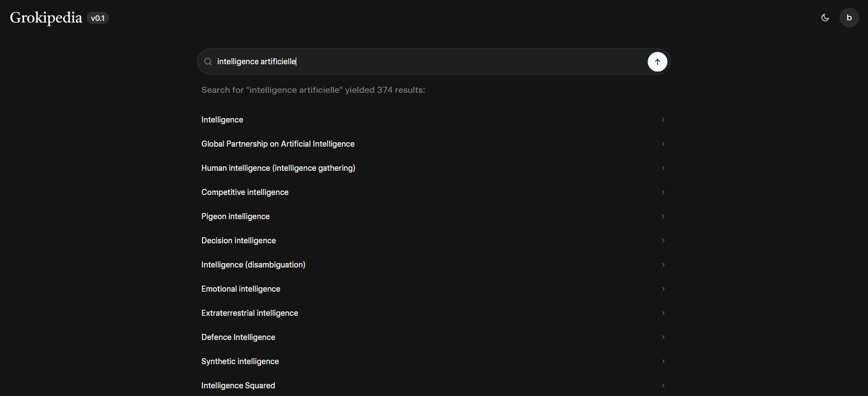Focus the search field containing "intelligence artificielle"

click(428, 62)
